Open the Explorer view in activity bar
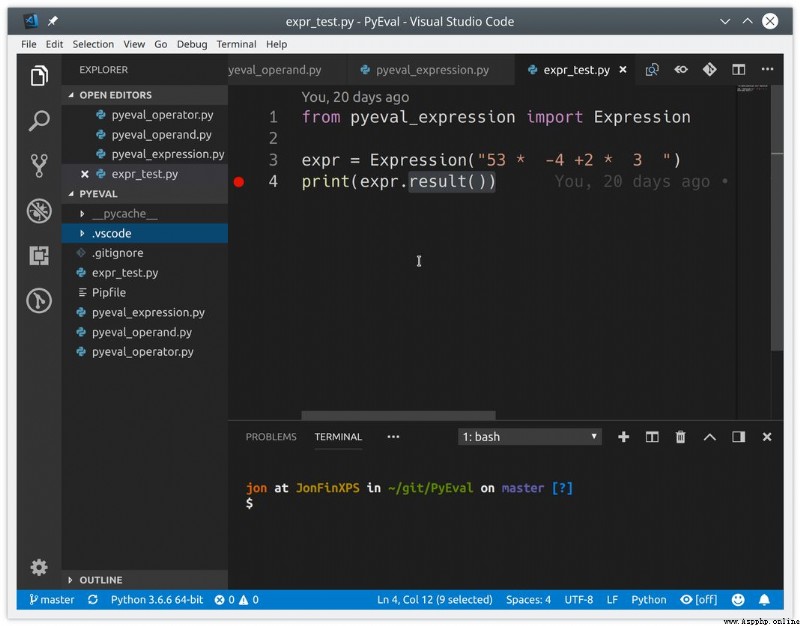The height and width of the screenshot is (626, 800). point(39,76)
